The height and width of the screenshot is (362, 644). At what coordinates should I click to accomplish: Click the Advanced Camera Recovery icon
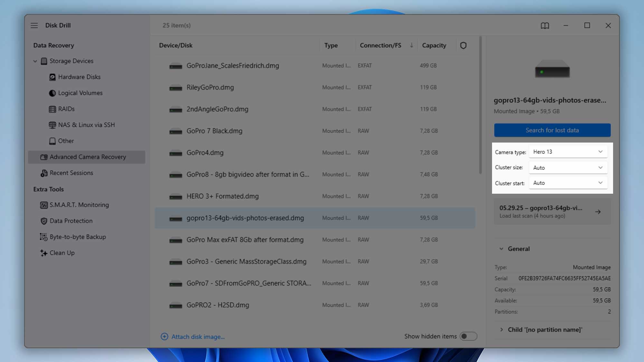(44, 157)
